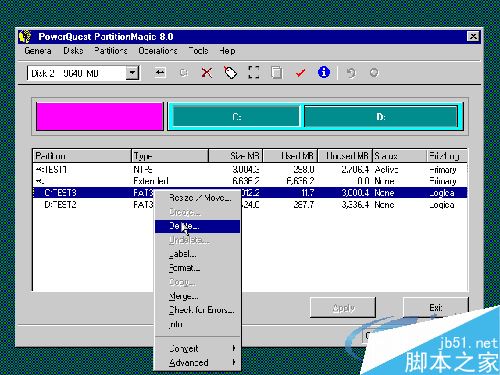Click the Create partition toolbar icon
Viewport: 500px width, 375px height.
(184, 72)
